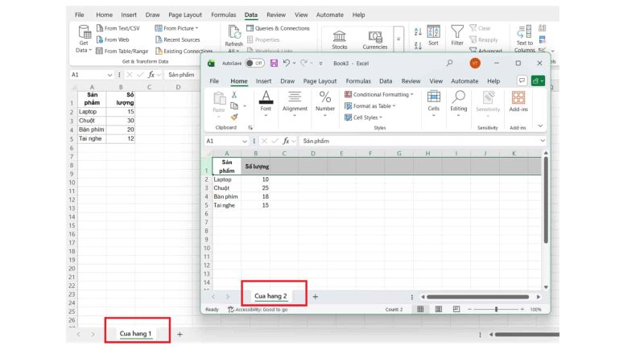Open the Cells group button

pos(434,104)
